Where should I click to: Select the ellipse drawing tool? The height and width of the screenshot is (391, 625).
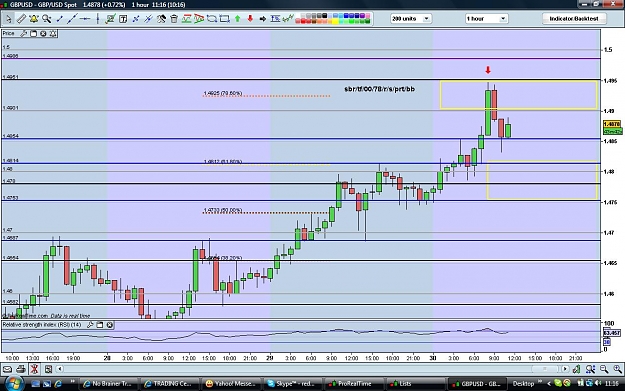(x=212, y=19)
